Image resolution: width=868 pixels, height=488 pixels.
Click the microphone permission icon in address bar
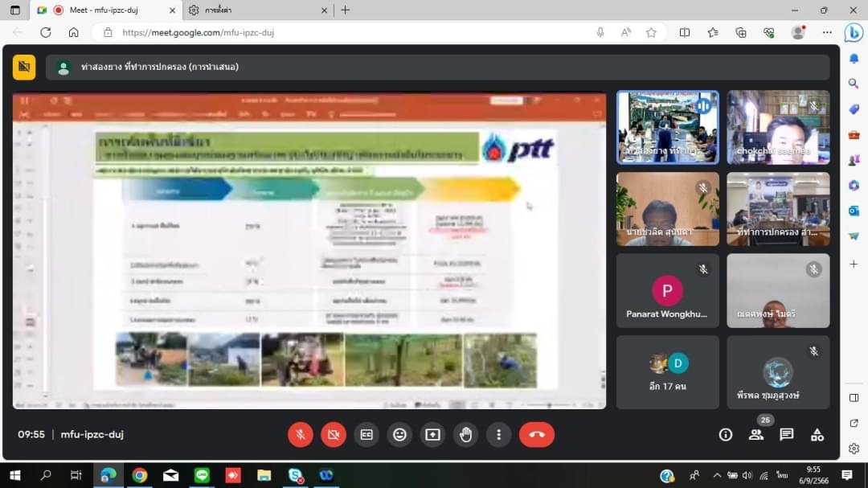coord(600,33)
